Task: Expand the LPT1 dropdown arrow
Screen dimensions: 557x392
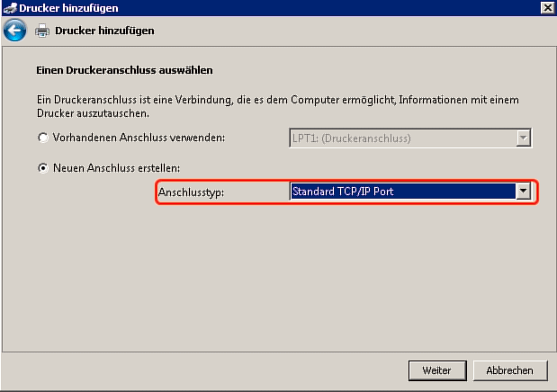Action: click(x=523, y=138)
